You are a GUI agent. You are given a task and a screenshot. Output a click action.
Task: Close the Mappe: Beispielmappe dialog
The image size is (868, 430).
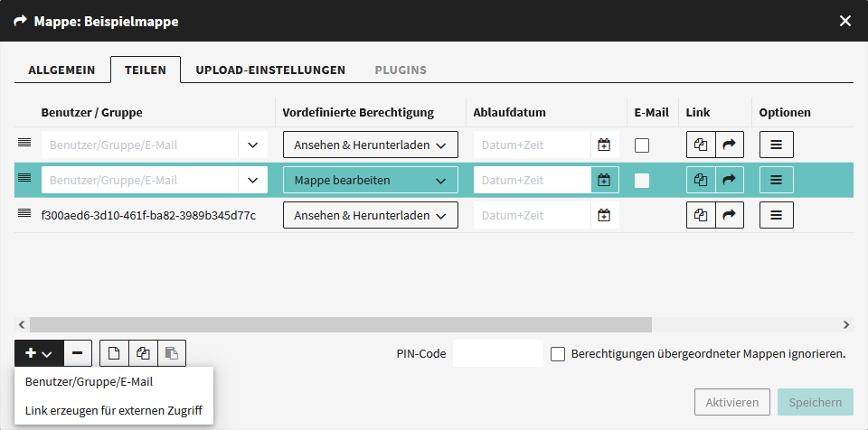coord(845,21)
